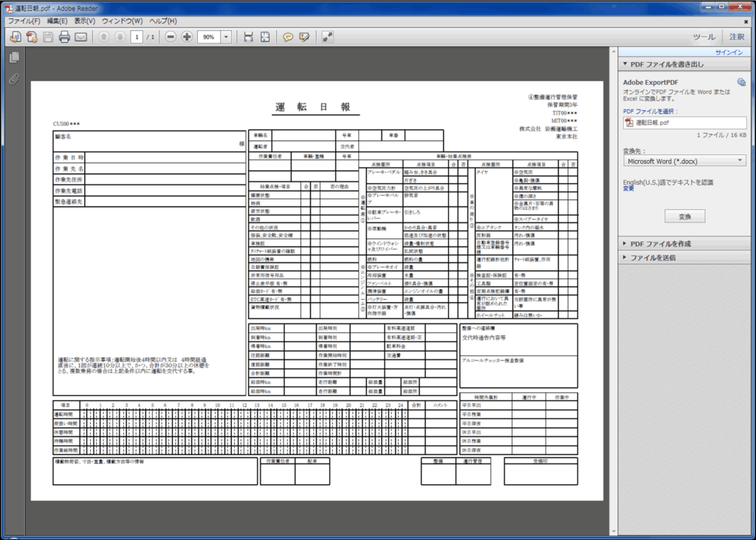756x540 pixels.
Task: Click the Print icon in the toolbar
Action: [64, 37]
